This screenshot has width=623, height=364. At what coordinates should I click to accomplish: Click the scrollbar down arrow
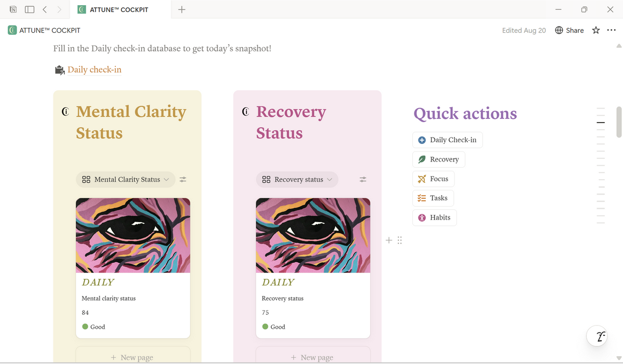coord(618,358)
